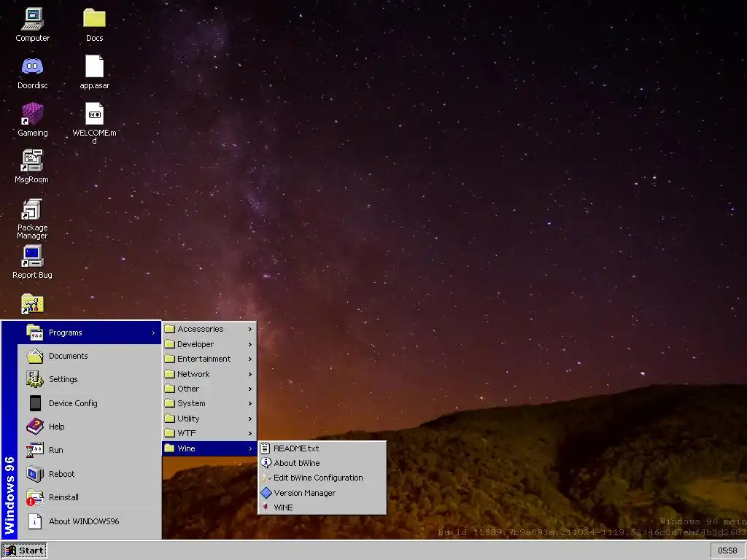
Task: Open Settings from the Start menu
Action: pyautogui.click(x=90, y=379)
